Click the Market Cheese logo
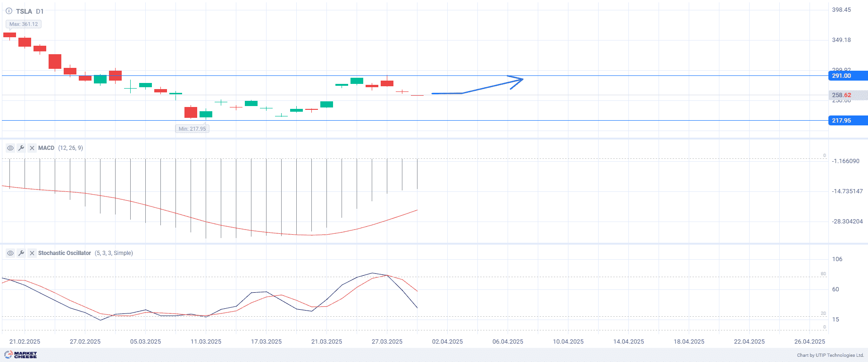Viewport: 868px width, 362px height. (x=20, y=355)
